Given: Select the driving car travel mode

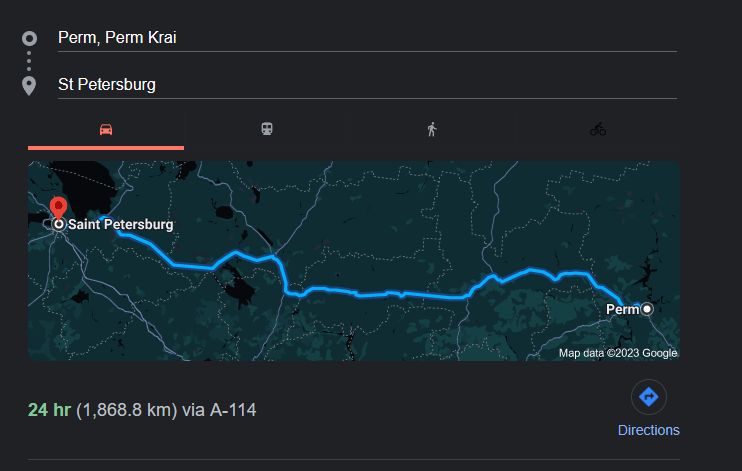Looking at the screenshot, I should coord(105,130).
